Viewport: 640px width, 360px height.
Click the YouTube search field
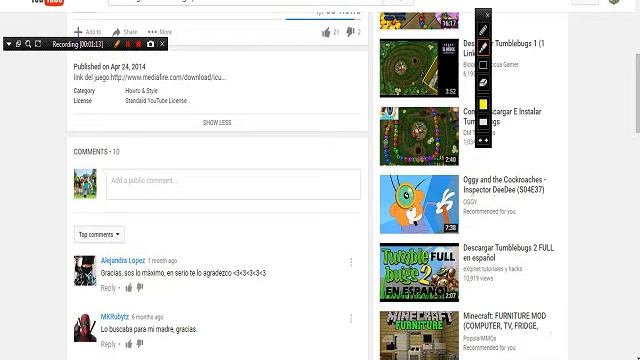coord(245,2)
